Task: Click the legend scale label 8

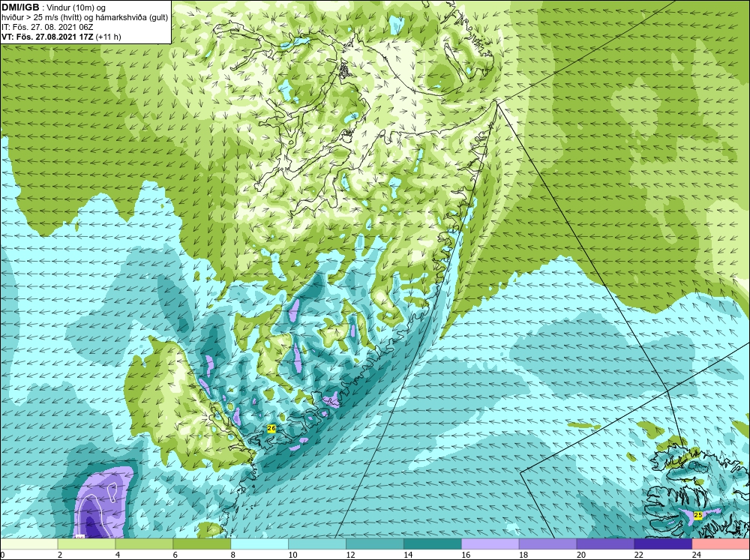Action: (233, 555)
